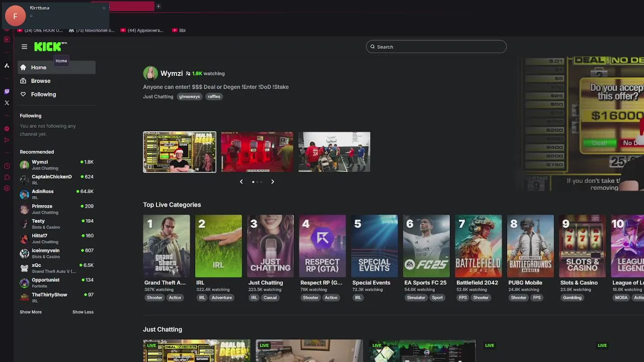Click the giveaways tag
This screenshot has width=644, height=362.
(x=190, y=97)
